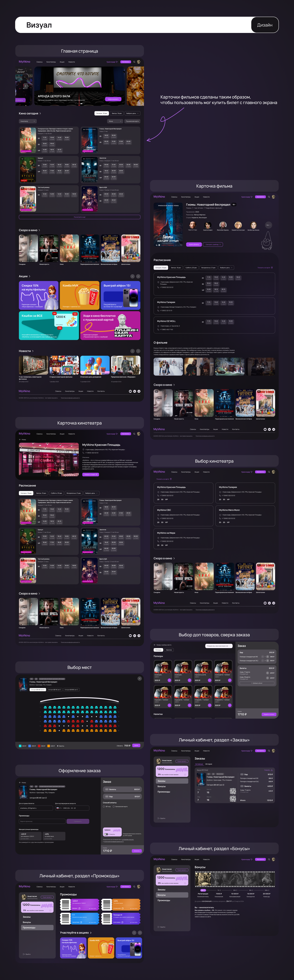Viewport: 294px width, 980px height.
Task: Select QR-код payment method radio button
Action: click(x=104, y=807)
